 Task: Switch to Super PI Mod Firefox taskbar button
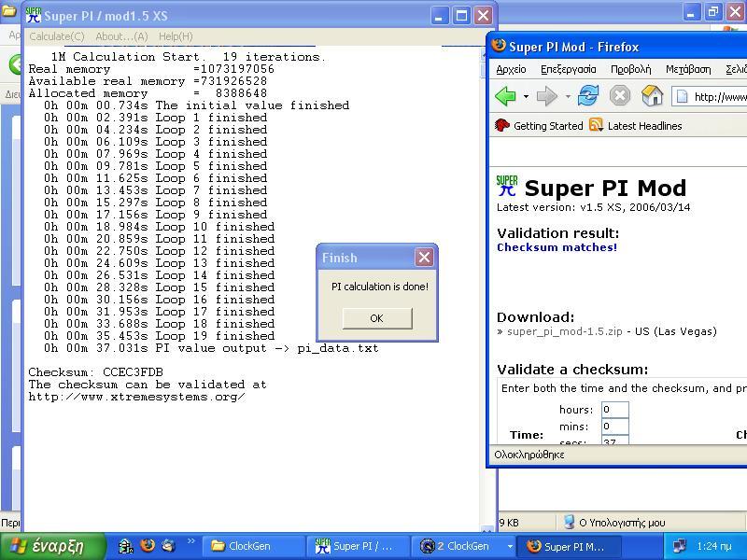click(570, 546)
